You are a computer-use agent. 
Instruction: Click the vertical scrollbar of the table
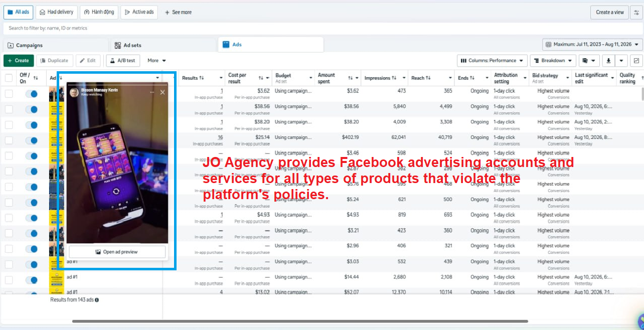(641, 94)
